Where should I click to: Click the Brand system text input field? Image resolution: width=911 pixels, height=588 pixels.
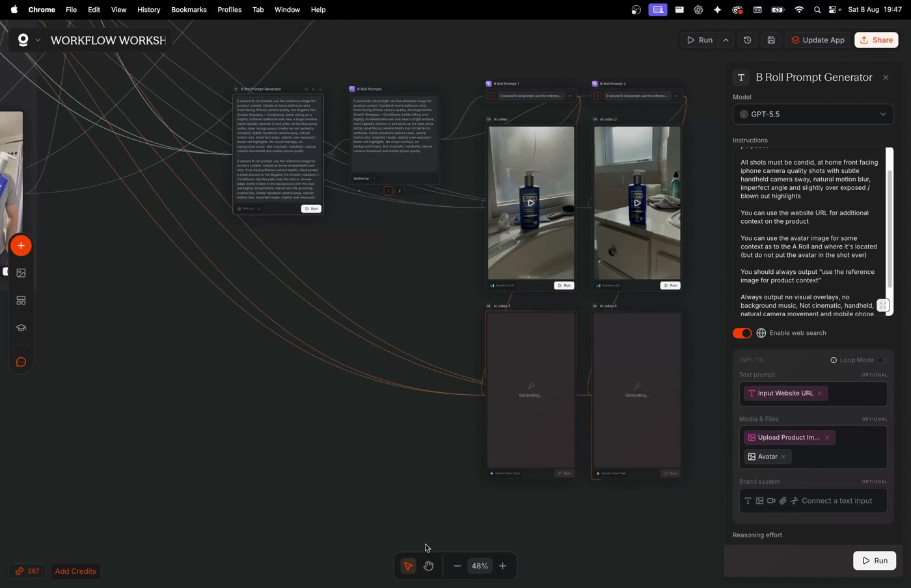813,501
